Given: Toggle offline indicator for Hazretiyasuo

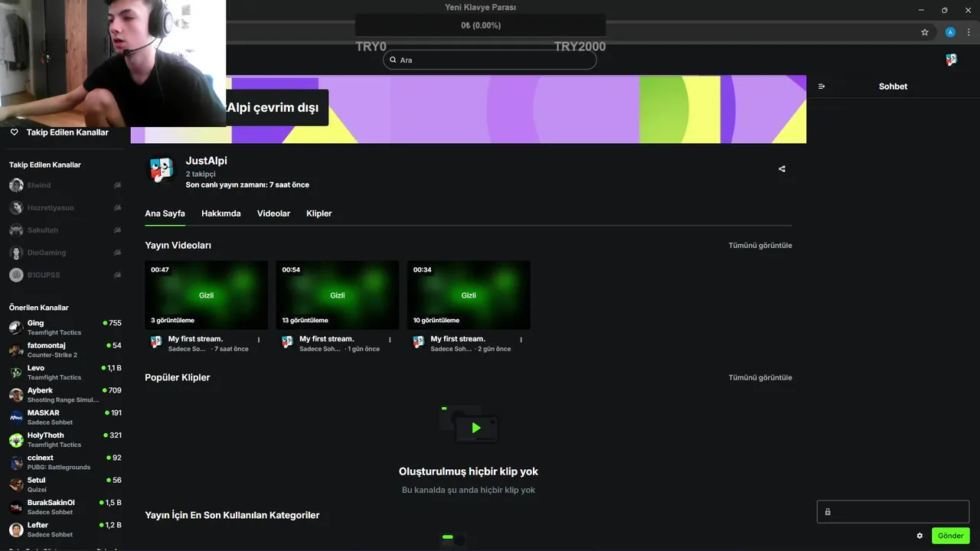Looking at the screenshot, I should [x=117, y=207].
